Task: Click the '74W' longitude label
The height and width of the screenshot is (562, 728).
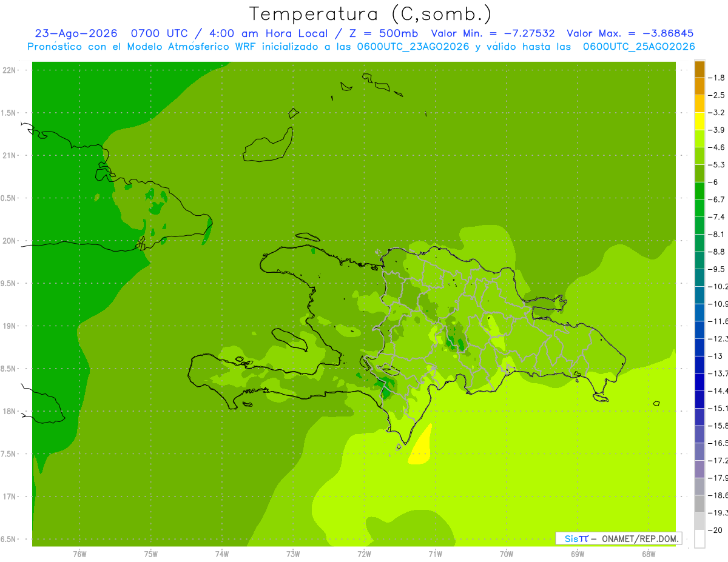Action: pos(222,554)
